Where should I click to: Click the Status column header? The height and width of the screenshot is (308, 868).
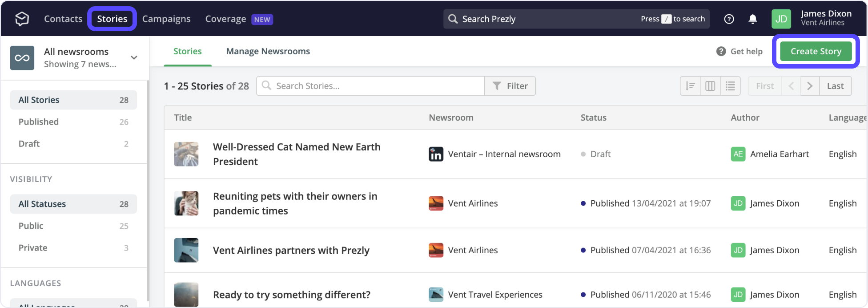pyautogui.click(x=593, y=118)
